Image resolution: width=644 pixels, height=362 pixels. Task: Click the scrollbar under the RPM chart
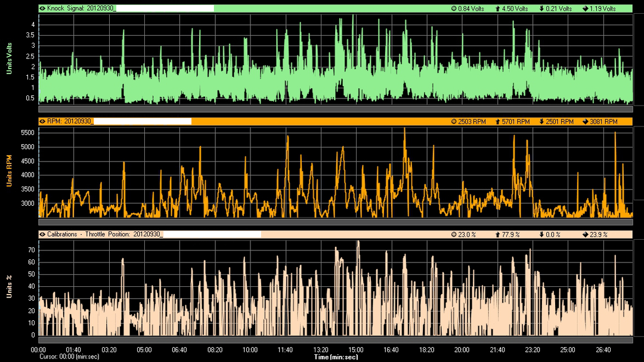pyautogui.click(x=335, y=221)
